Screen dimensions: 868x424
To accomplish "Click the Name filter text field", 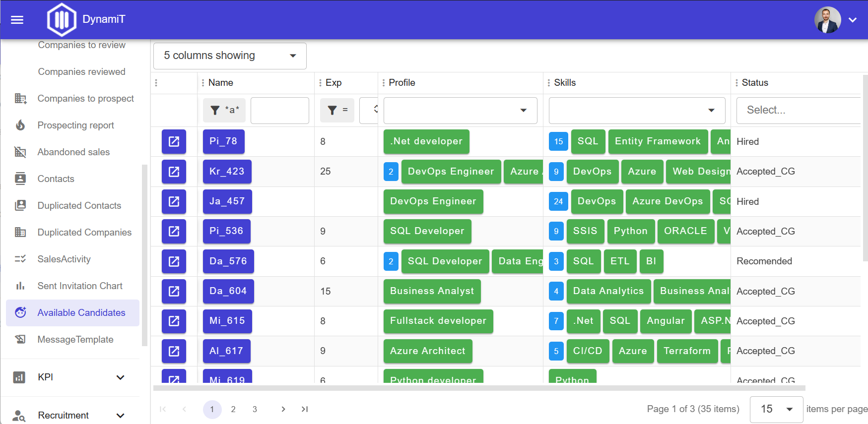I will (279, 110).
